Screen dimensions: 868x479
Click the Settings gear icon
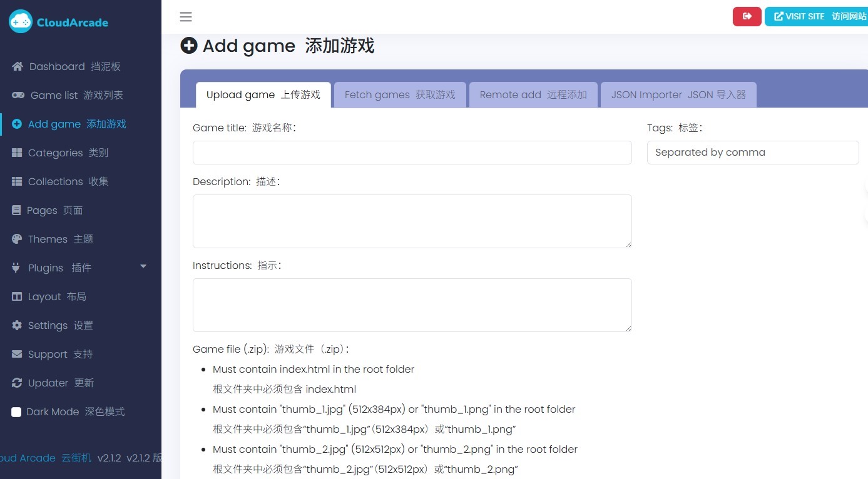[17, 325]
